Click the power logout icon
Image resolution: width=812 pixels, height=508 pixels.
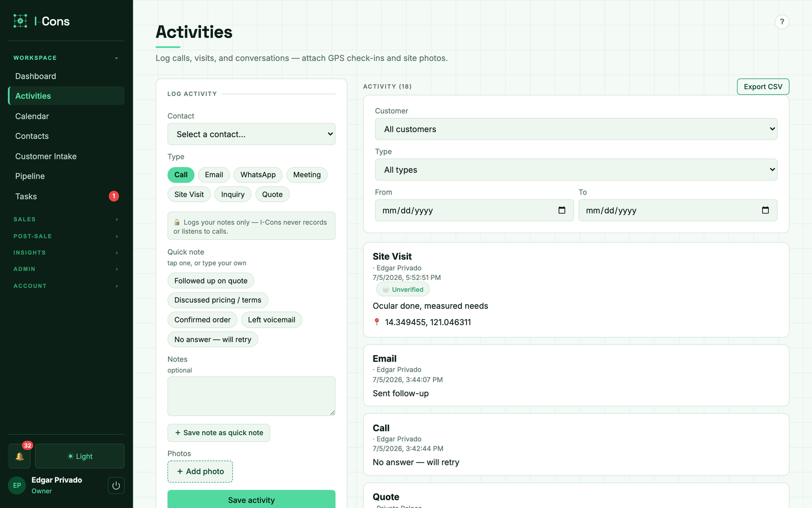(116, 485)
